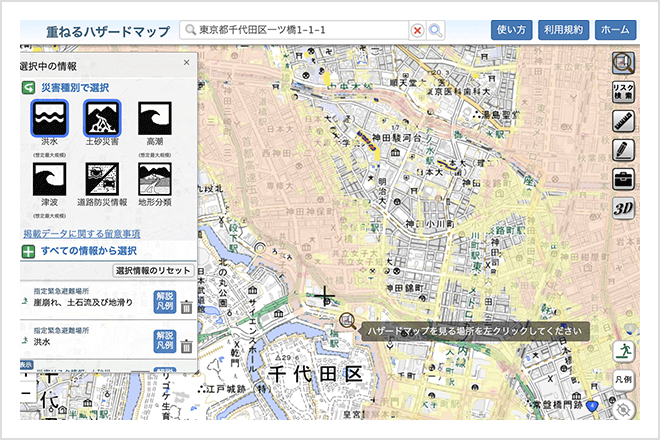Image resolution: width=660 pixels, height=440 pixels.
Task: Select the pencil drawing tool
Action: click(623, 150)
